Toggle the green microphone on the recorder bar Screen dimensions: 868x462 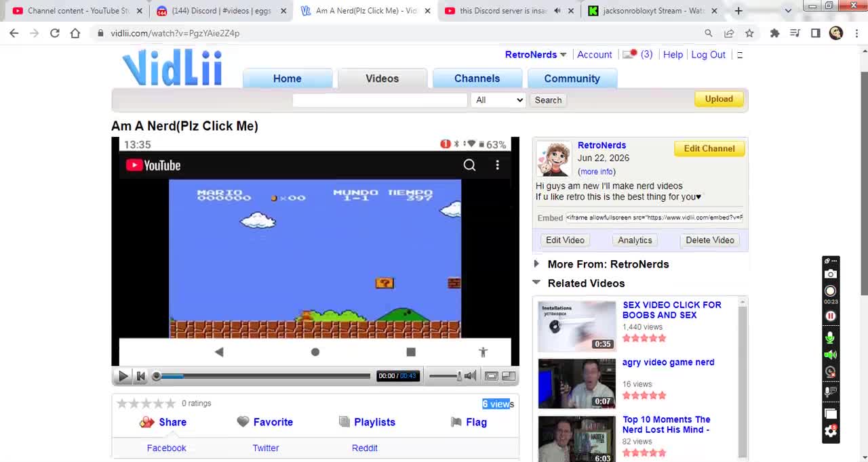[831, 338]
